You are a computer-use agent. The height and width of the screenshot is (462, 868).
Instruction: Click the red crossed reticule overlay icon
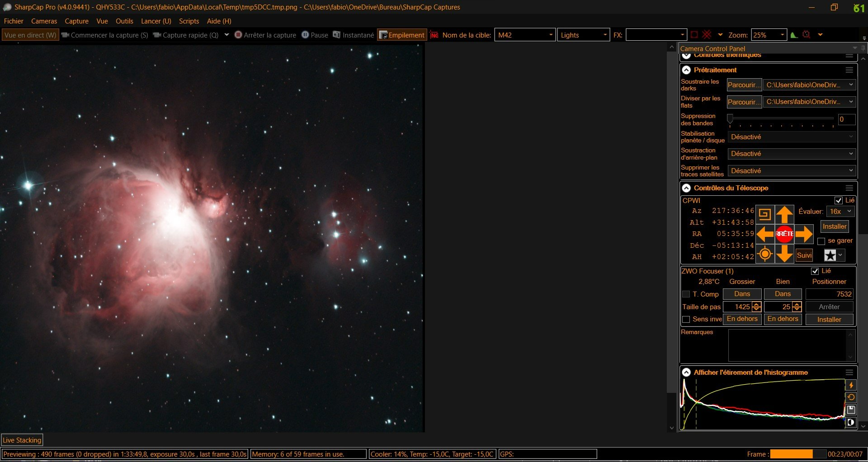[x=707, y=35]
